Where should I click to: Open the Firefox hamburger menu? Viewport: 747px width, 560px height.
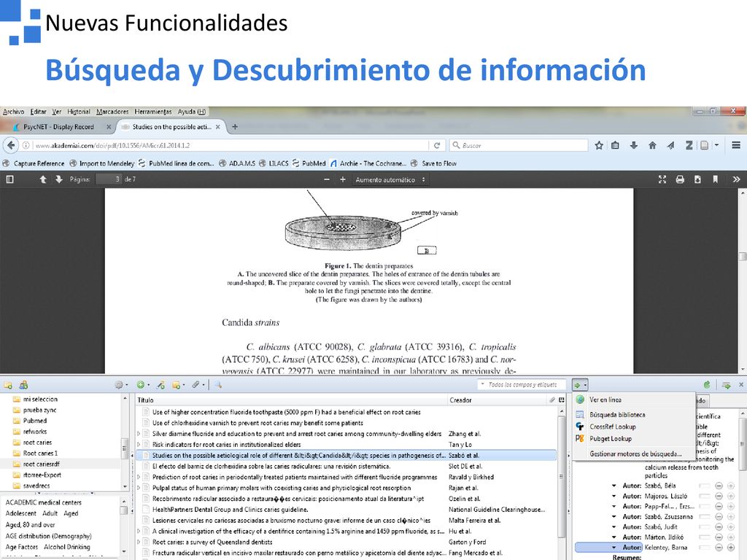click(x=736, y=145)
